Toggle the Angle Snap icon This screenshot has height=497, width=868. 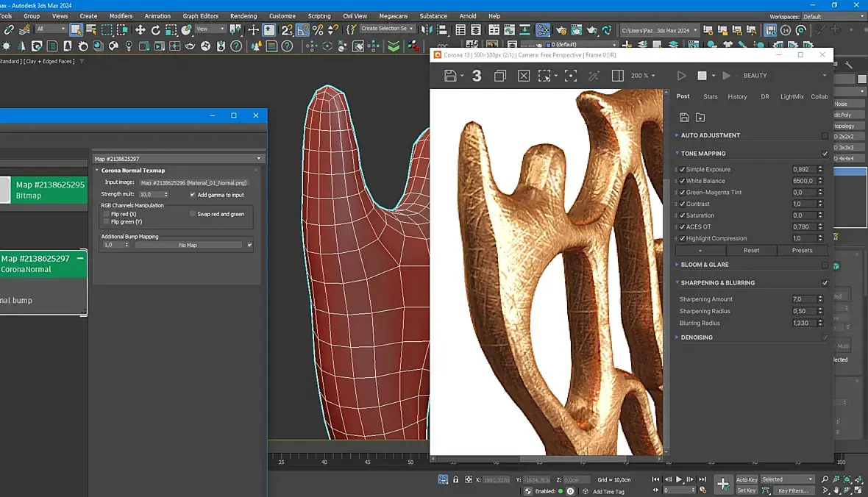[x=302, y=30]
